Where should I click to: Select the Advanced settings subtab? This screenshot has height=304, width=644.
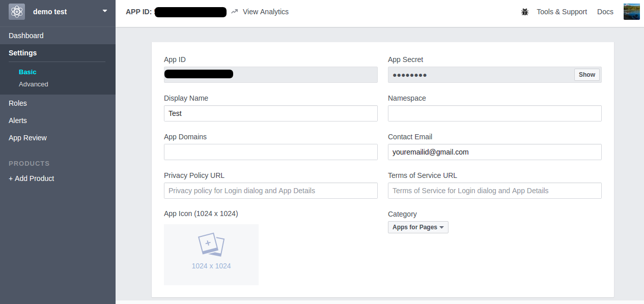coord(34,84)
